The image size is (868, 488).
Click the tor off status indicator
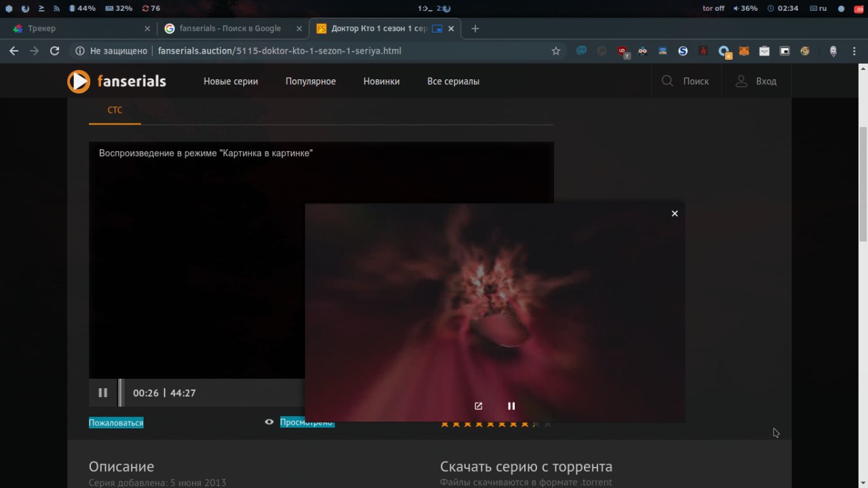coord(713,8)
